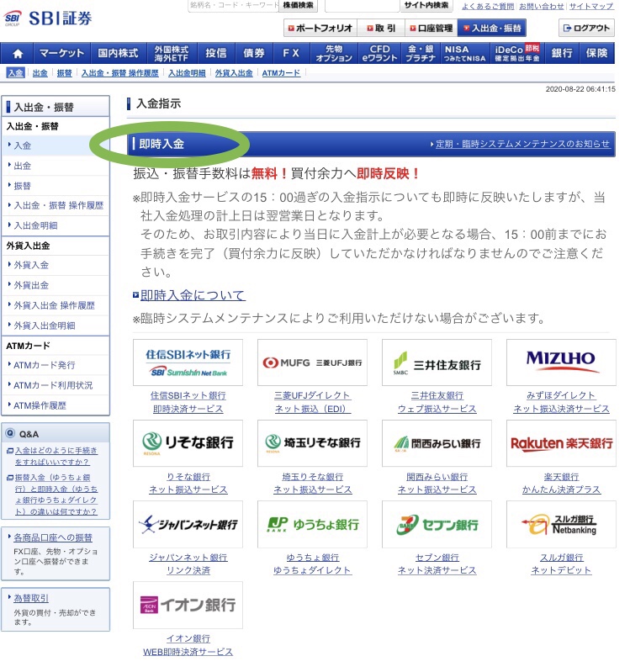Click the 関西みらい銀行 logo
Screen dimensions: 630x672
437,443
